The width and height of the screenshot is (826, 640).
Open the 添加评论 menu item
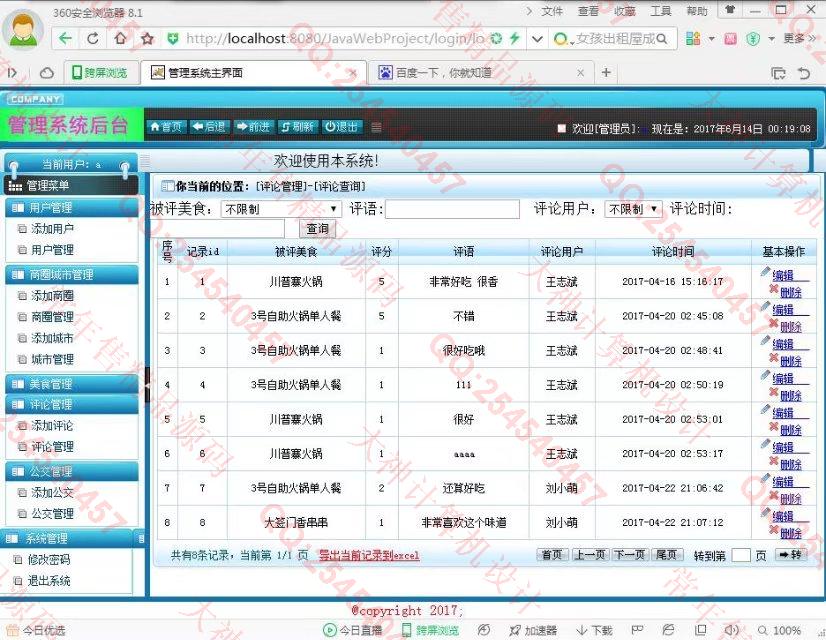(52, 426)
